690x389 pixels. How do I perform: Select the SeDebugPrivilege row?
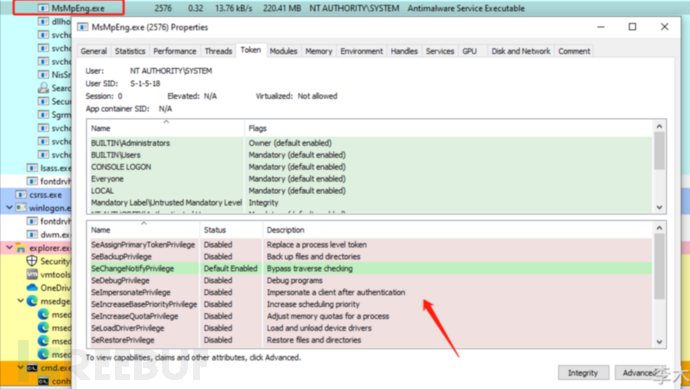click(370, 280)
